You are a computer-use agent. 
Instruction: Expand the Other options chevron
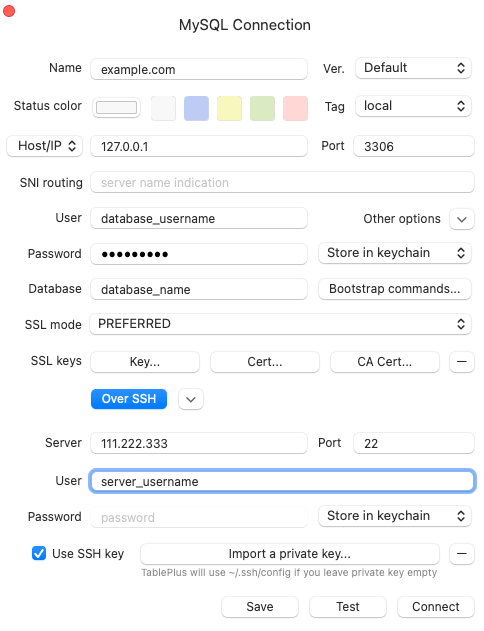462,219
